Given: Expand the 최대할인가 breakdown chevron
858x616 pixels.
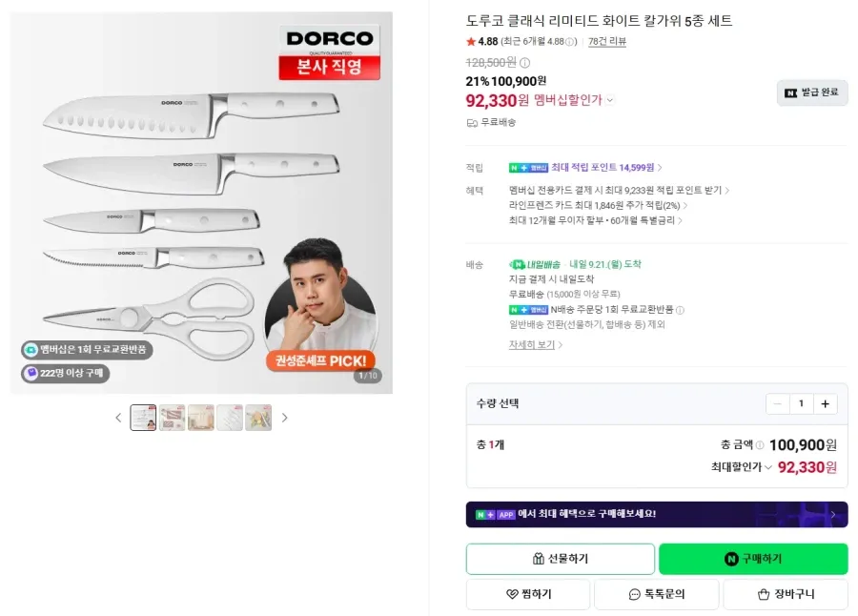Looking at the screenshot, I should [x=767, y=467].
